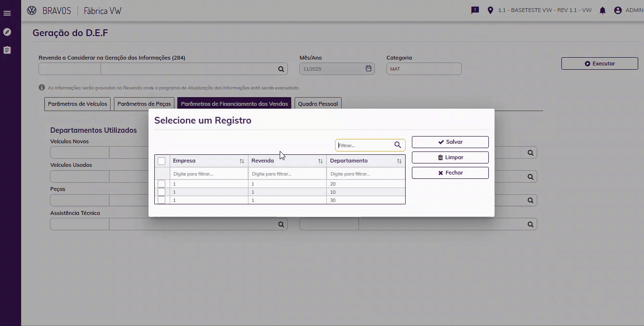Click the Departamento cell with value 10

tap(366, 192)
